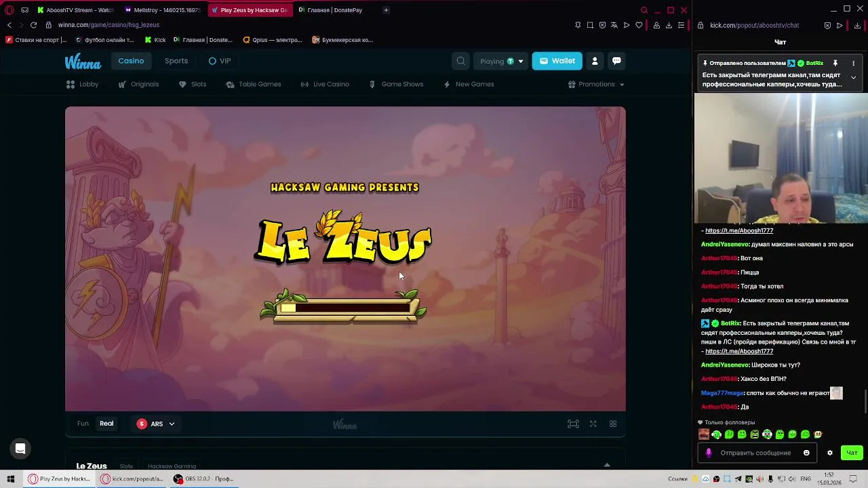Click the chat scrollbar
The height and width of the screenshot is (488, 868).
(864, 400)
